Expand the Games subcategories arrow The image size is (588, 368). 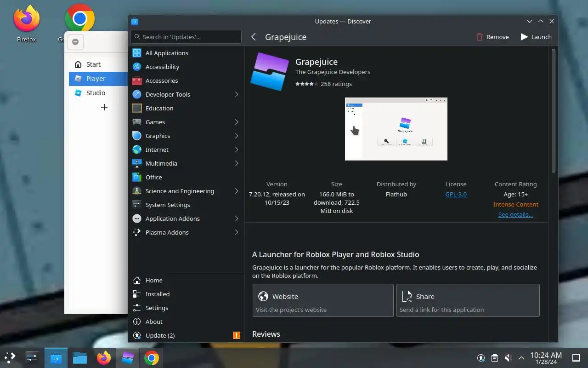[237, 122]
